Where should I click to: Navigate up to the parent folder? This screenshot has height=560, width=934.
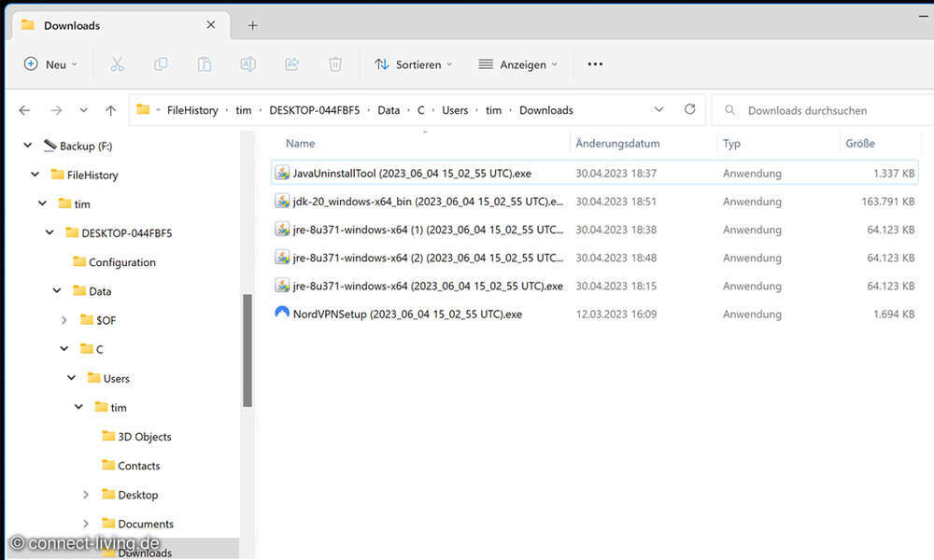pyautogui.click(x=110, y=109)
